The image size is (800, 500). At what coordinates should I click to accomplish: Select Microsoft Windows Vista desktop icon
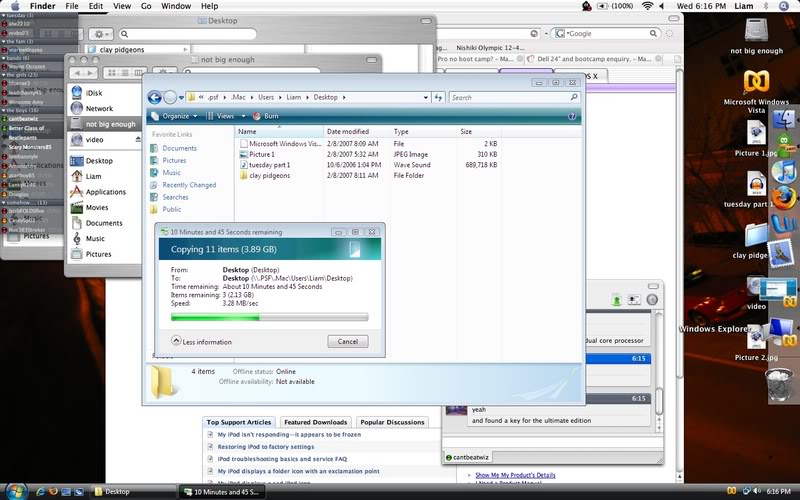click(756, 92)
